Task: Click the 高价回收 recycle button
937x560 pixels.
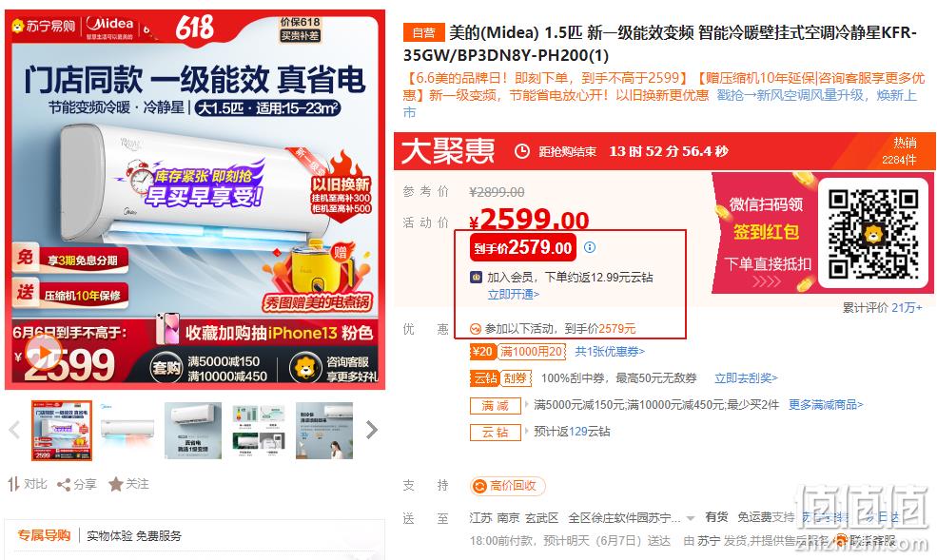Action: coord(508,486)
